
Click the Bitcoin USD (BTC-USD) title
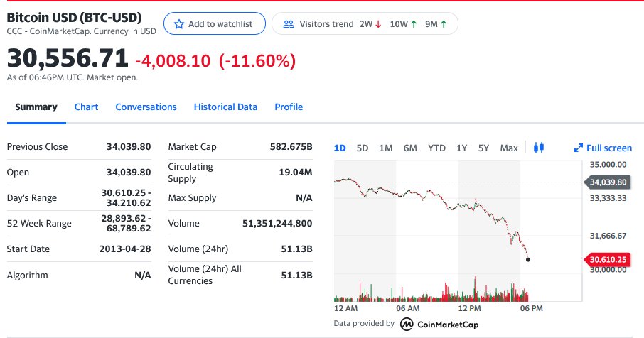coord(75,18)
